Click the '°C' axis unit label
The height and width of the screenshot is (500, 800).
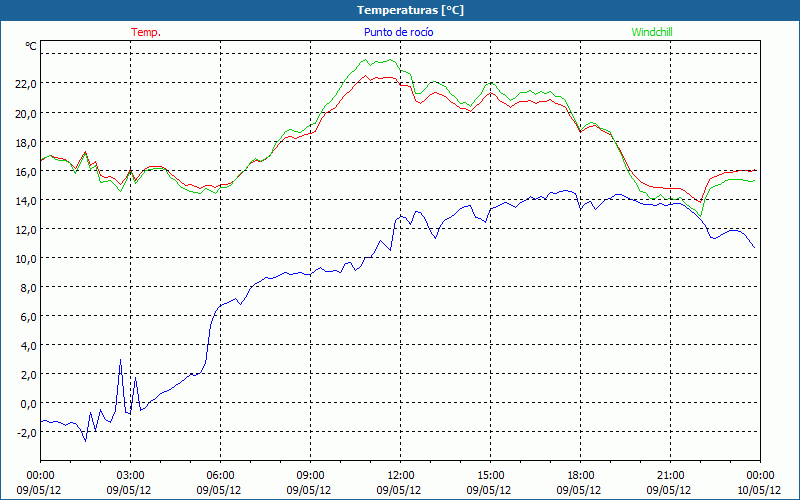point(31,46)
